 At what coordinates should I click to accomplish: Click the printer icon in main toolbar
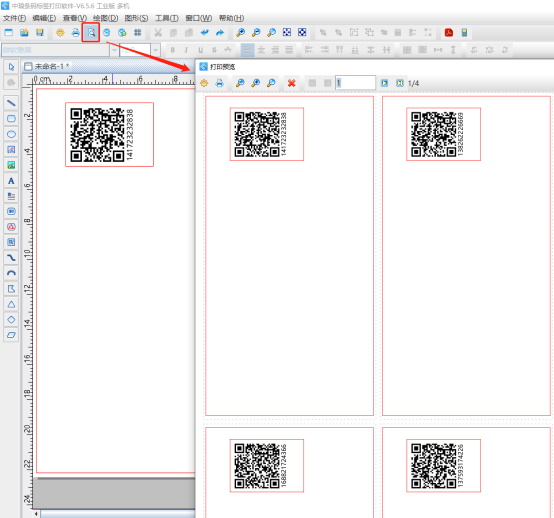(76, 33)
